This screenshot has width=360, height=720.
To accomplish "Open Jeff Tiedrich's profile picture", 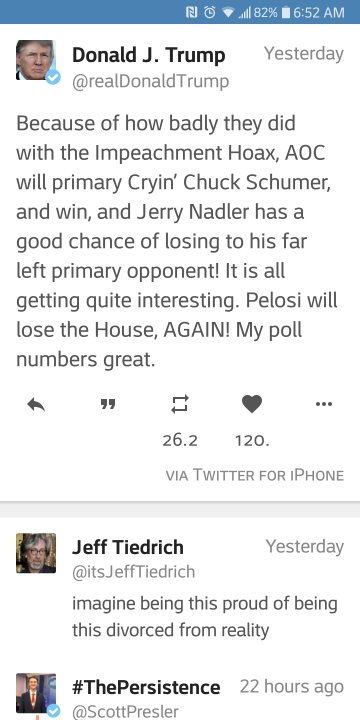I will click(x=36, y=553).
